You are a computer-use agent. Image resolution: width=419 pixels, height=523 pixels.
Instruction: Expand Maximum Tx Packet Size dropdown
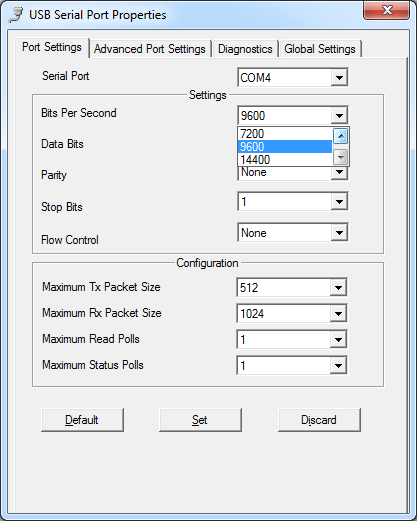(x=339, y=288)
